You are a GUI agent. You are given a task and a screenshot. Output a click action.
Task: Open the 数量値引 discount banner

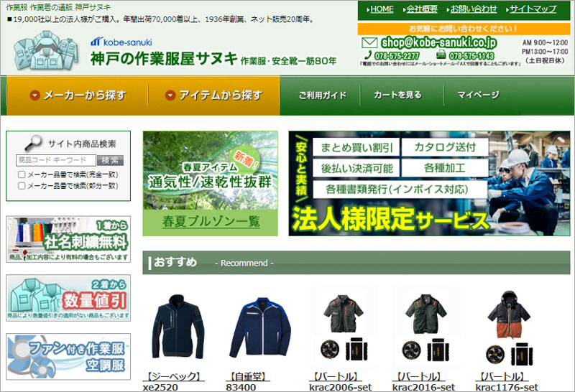tap(68, 298)
